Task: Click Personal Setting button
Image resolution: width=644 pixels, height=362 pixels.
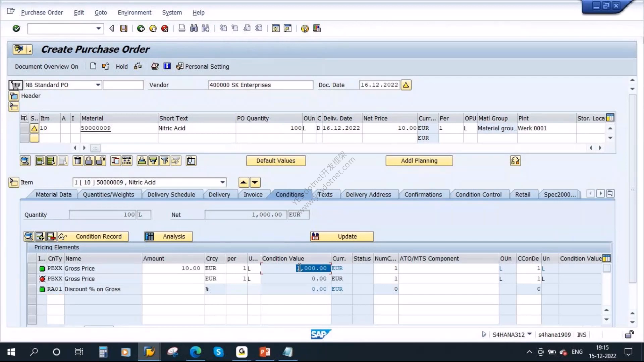Action: point(203,66)
